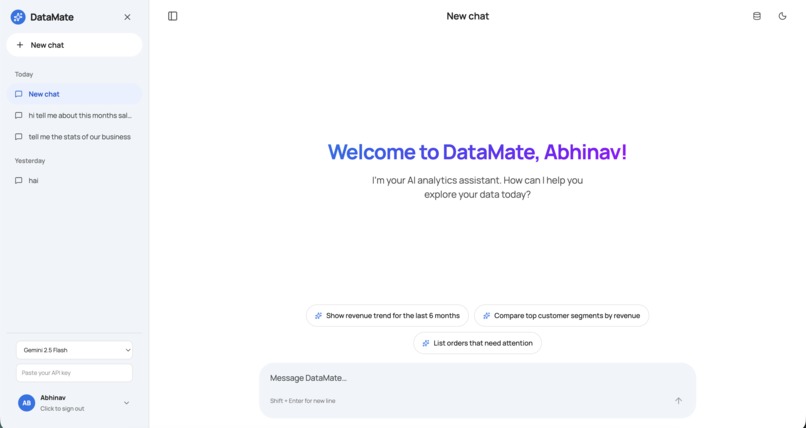Screen dimensions: 806x428
Task: Click the 'Welcome to DataMate, Abhinav!' heading
Action: pos(478,152)
